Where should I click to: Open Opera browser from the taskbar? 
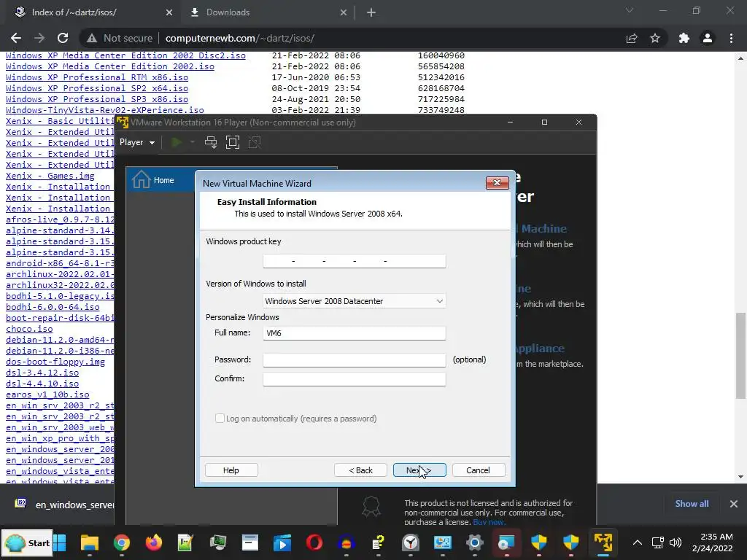[x=314, y=542]
